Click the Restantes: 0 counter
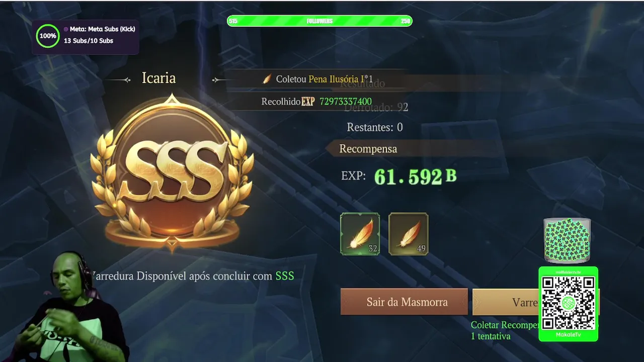Viewport: 644px width, 362px height. click(375, 127)
